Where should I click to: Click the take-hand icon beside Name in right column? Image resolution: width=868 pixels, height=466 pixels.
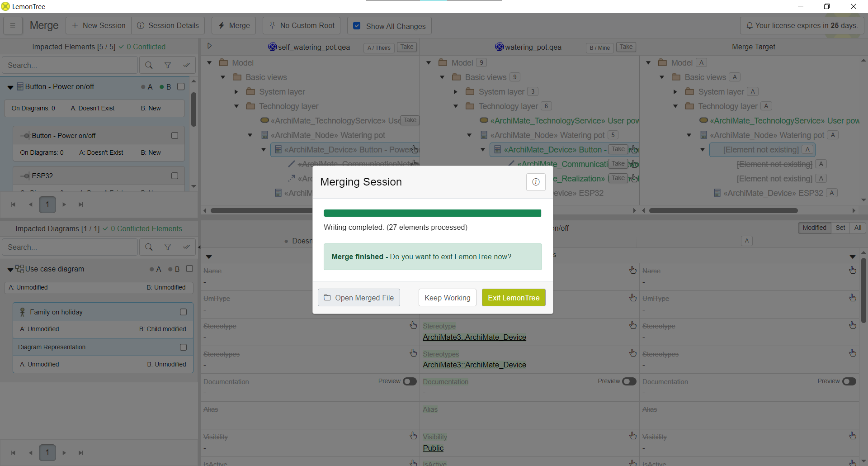(x=852, y=270)
